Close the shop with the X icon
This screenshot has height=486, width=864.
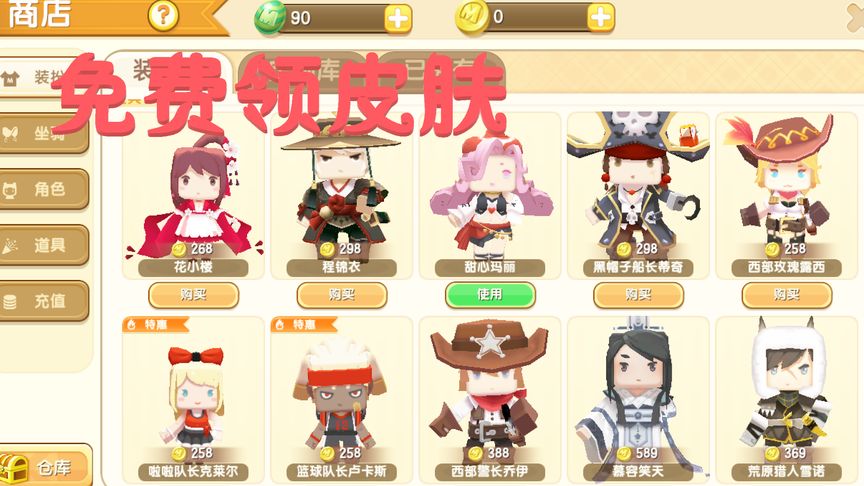[856, 17]
